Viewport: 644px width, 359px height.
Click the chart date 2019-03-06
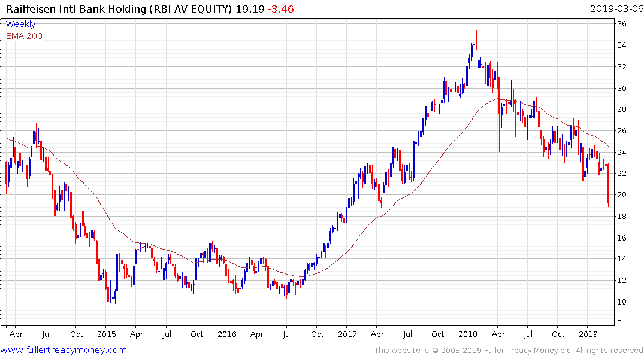pyautogui.click(x=616, y=9)
